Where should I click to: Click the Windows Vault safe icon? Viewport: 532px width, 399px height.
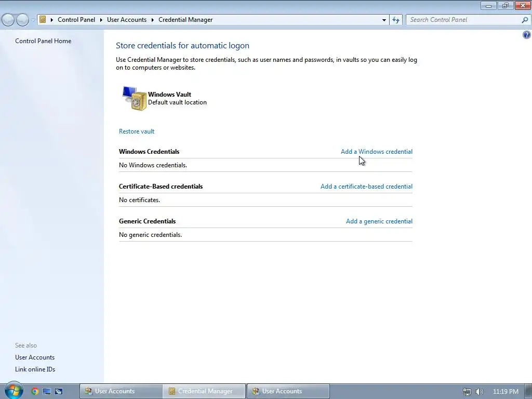pyautogui.click(x=135, y=98)
